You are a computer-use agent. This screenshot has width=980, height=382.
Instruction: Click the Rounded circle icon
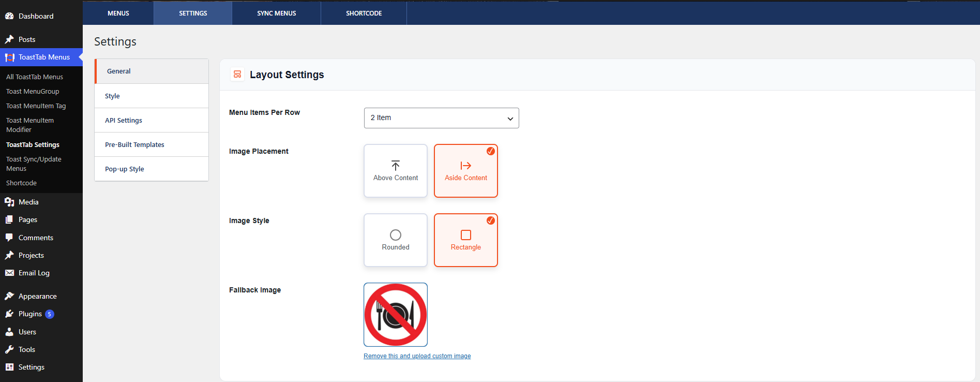tap(396, 235)
